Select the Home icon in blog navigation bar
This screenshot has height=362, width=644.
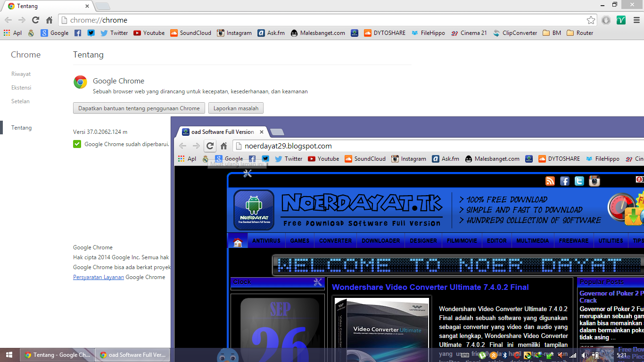pos(238,240)
